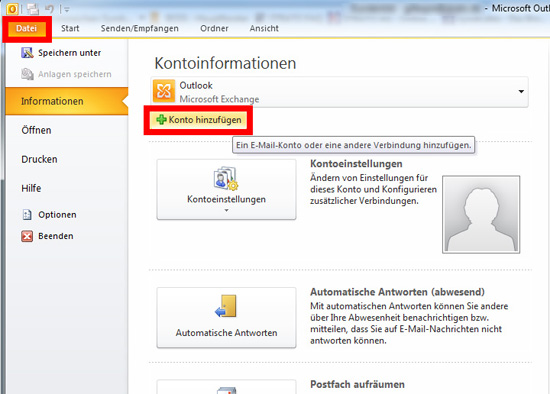Click the Kontoeinstellungen section heading text
This screenshot has width=550, height=394.
coord(356,164)
